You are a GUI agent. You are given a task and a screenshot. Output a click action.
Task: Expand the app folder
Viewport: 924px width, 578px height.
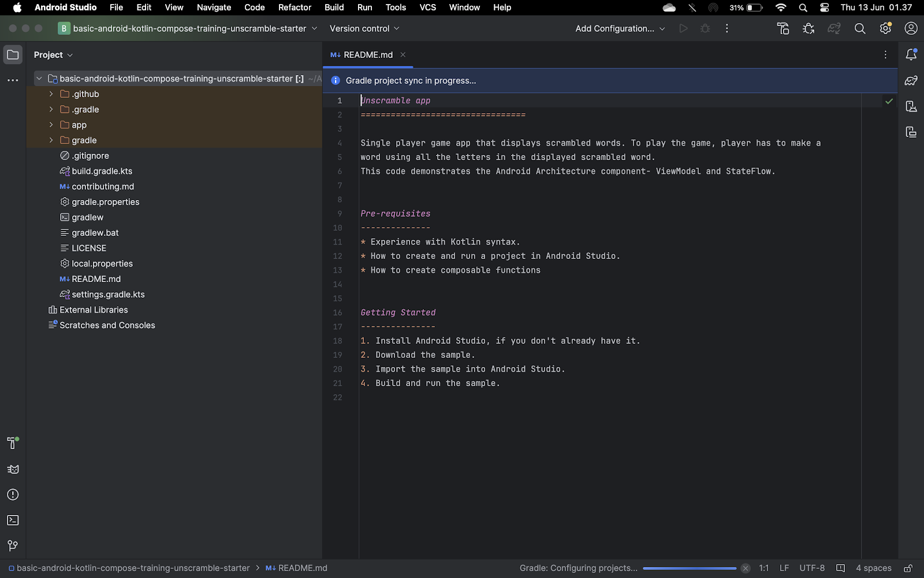pos(51,125)
